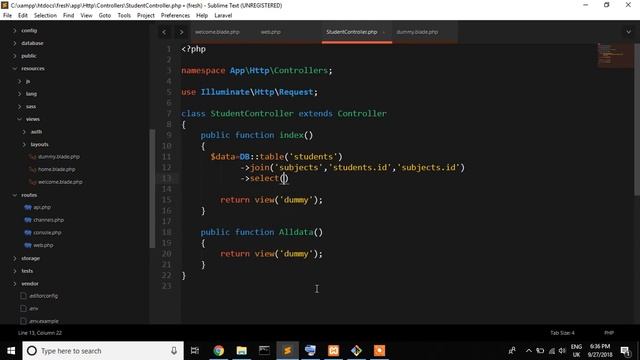The width and height of the screenshot is (640, 360).
Task: Open home.blade.php in sidebar
Action: (56, 169)
